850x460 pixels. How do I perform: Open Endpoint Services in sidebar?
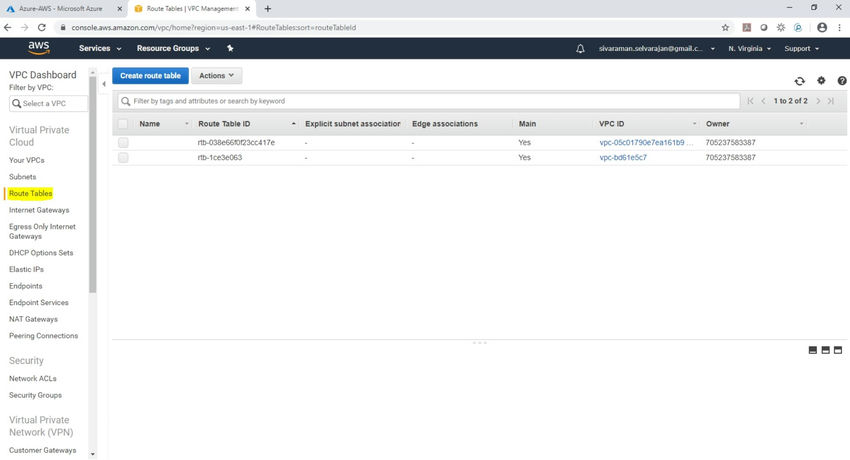pyautogui.click(x=38, y=302)
